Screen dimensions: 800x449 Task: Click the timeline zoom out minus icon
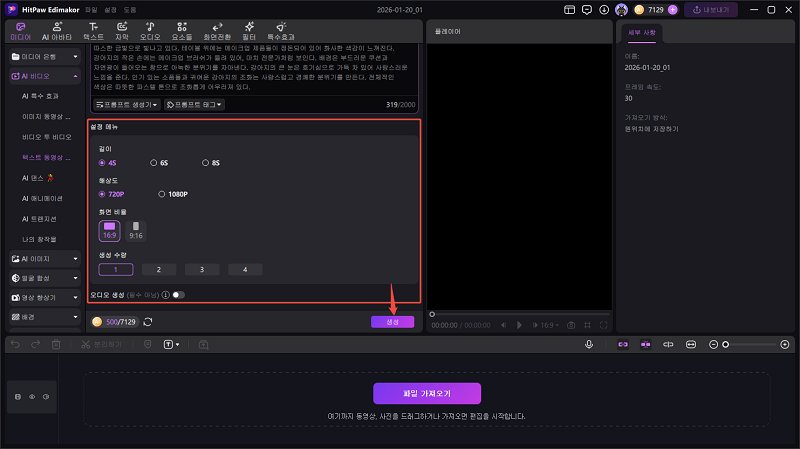(x=713, y=345)
